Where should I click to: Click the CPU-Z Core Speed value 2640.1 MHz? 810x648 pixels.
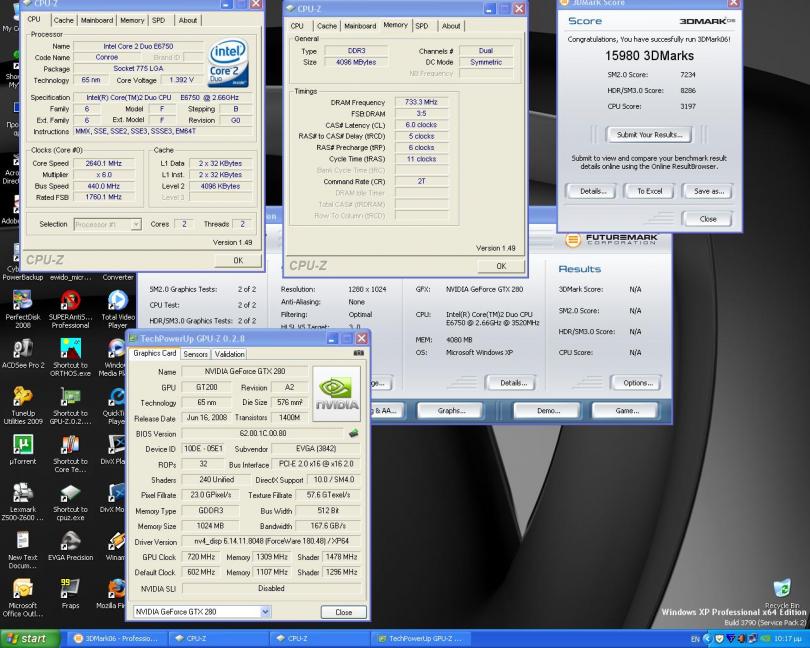tap(104, 163)
